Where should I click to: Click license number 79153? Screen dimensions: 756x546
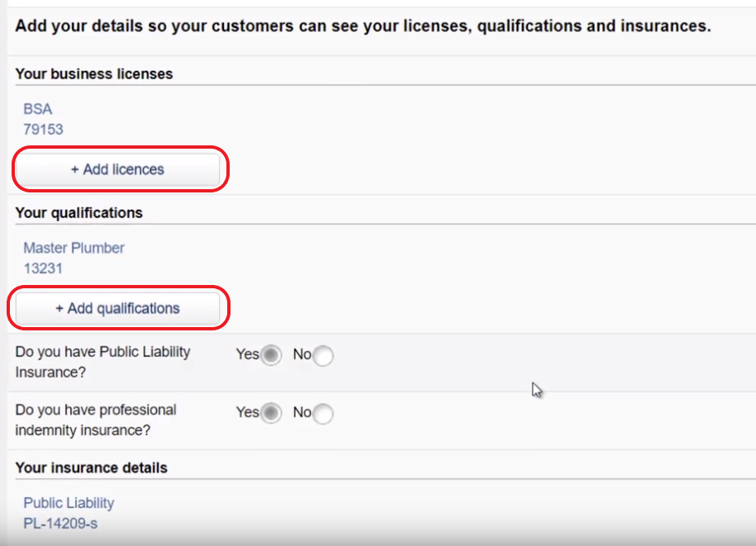pos(44,129)
